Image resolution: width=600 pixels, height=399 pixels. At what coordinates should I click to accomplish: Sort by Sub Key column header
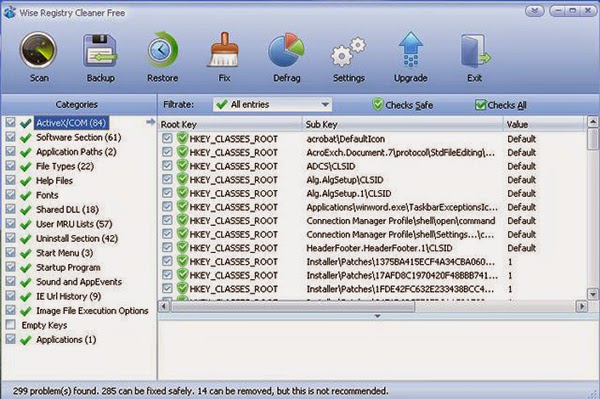coord(403,124)
